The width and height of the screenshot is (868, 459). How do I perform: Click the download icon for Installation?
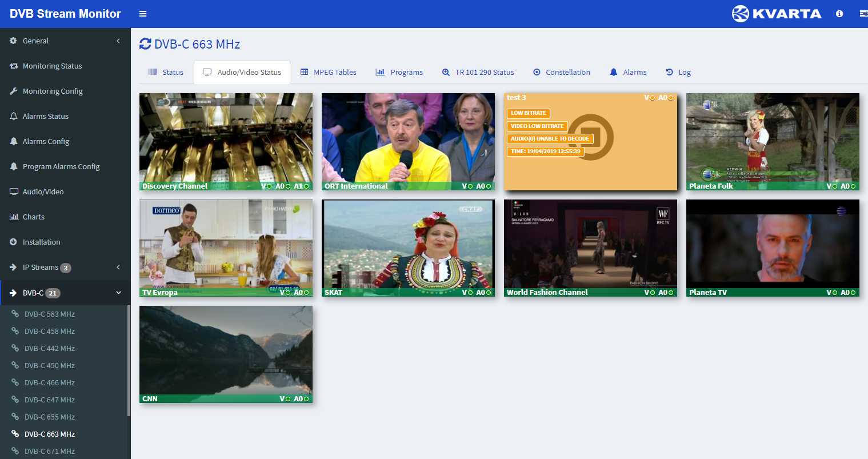point(14,242)
